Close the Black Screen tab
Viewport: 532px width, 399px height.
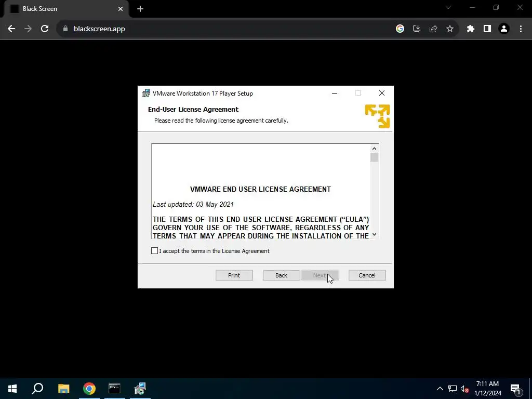121,9
